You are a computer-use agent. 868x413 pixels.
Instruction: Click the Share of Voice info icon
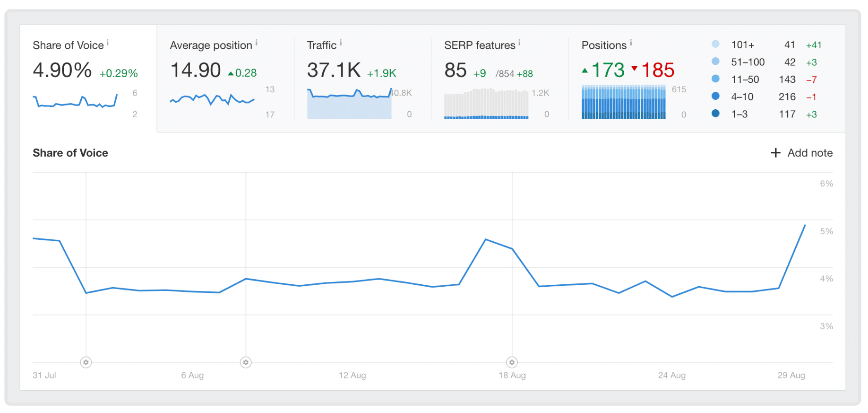click(108, 43)
